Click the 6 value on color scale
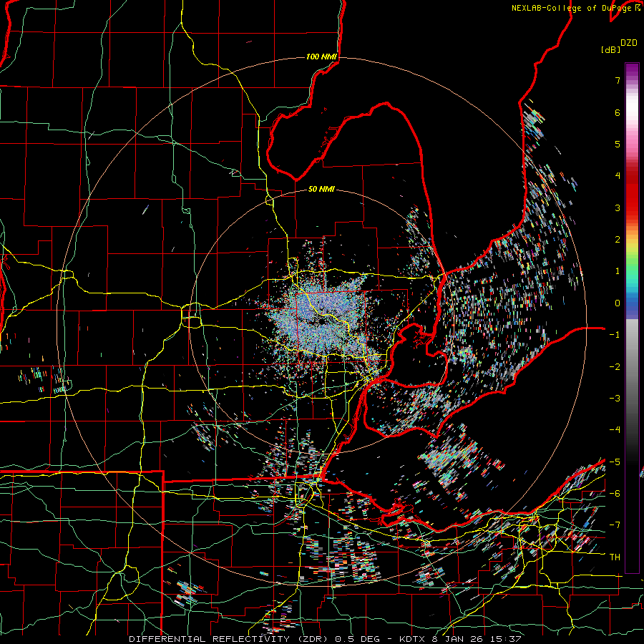Screen dimensions: 644x644 [x=618, y=112]
